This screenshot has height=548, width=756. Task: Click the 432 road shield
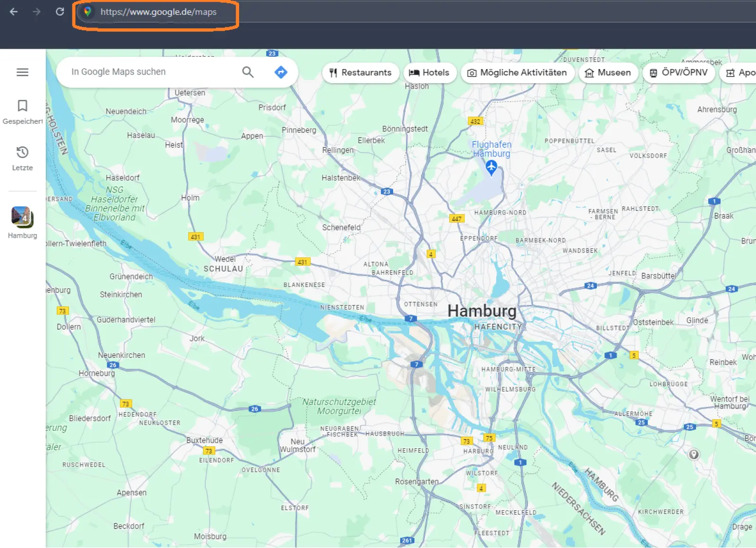click(x=475, y=122)
